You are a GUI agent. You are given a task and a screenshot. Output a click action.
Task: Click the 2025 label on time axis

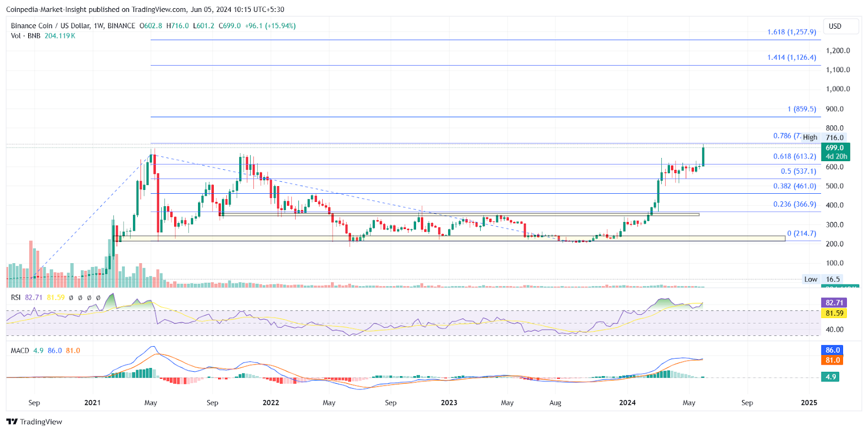click(x=809, y=403)
